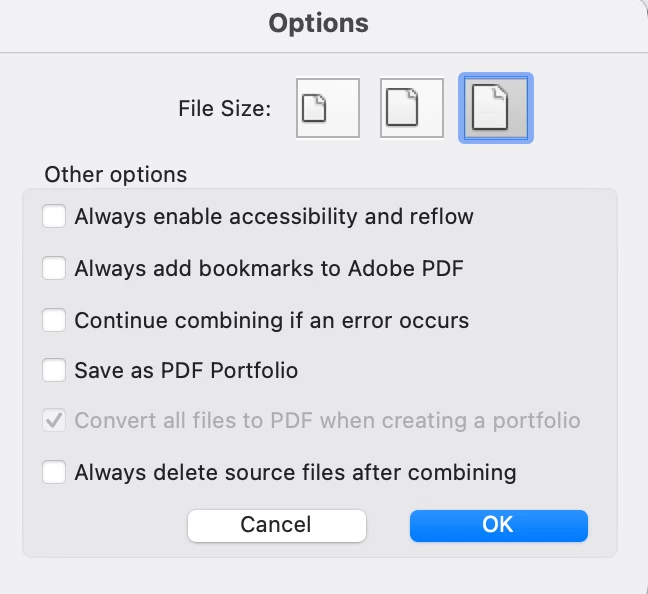Confirm the options with the OK button
Viewport: 648px width, 594px height.
pos(498,525)
